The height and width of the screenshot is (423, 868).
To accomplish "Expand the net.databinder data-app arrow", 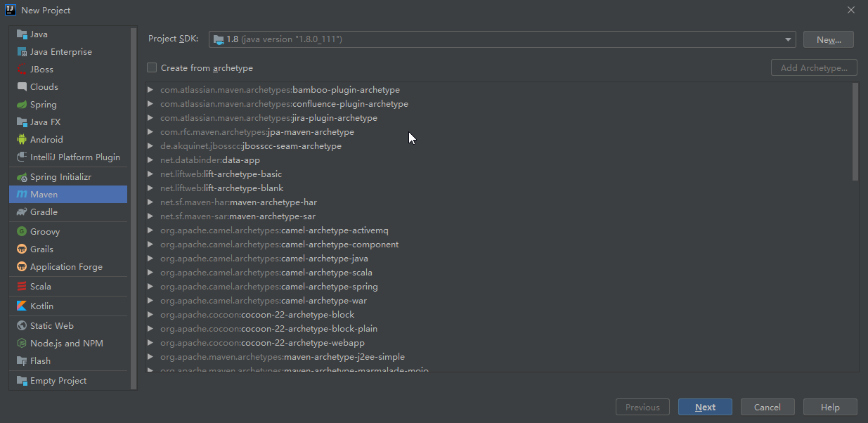I will [x=150, y=160].
